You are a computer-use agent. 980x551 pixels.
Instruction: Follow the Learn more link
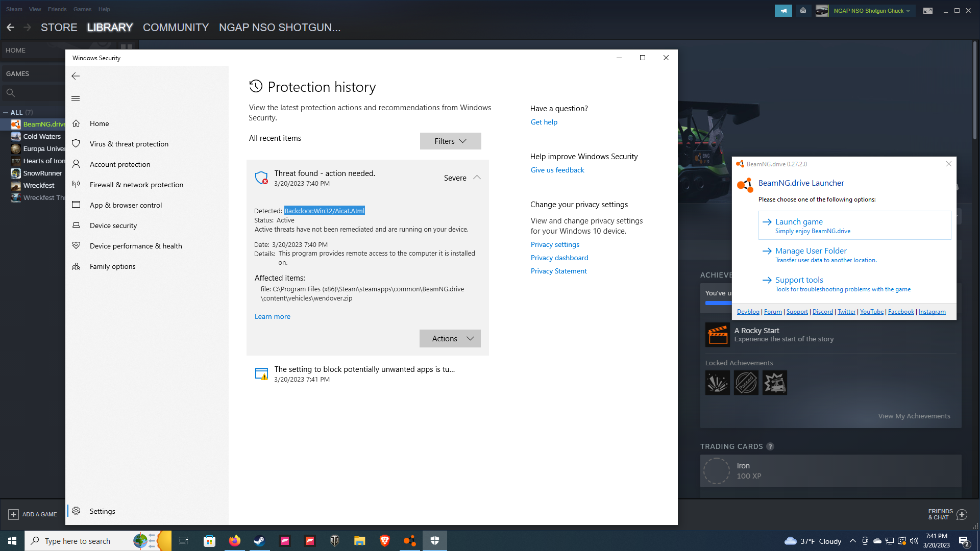[x=273, y=316]
